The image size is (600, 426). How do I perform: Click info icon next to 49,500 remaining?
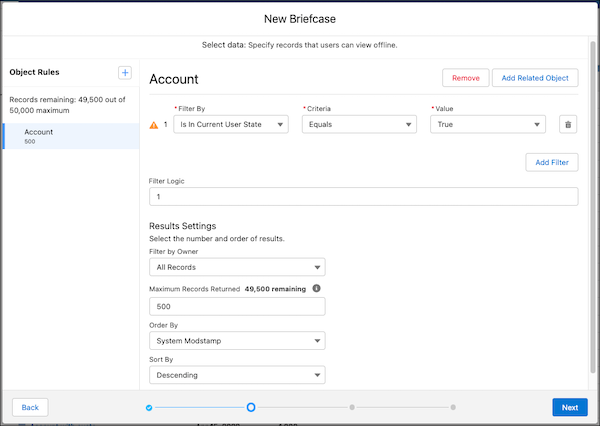click(x=316, y=288)
